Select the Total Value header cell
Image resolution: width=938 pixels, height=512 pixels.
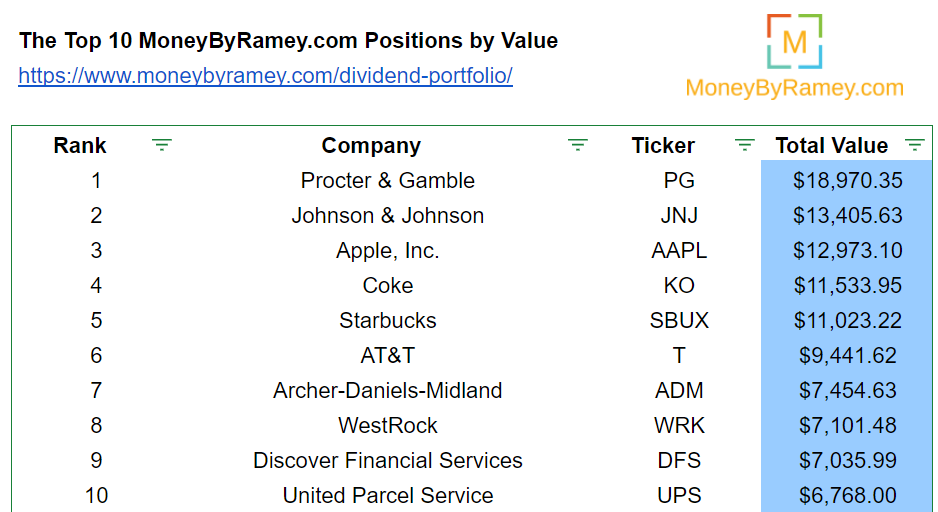847,145
